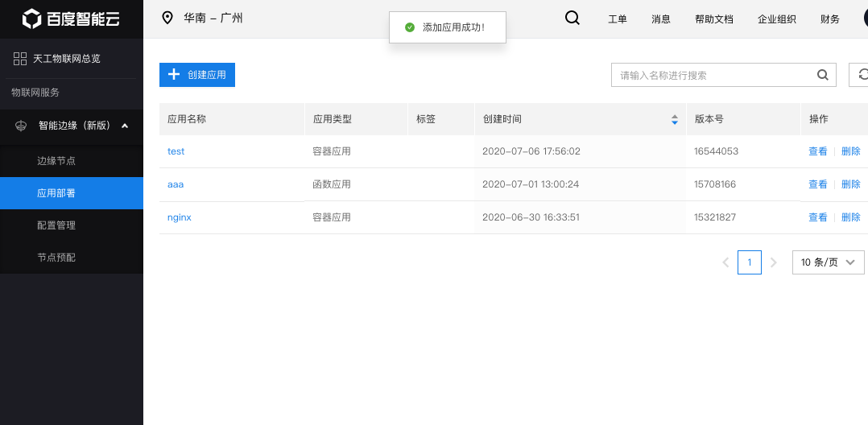Go to 天工物联网总览
The width and height of the screenshot is (868, 425).
point(66,59)
